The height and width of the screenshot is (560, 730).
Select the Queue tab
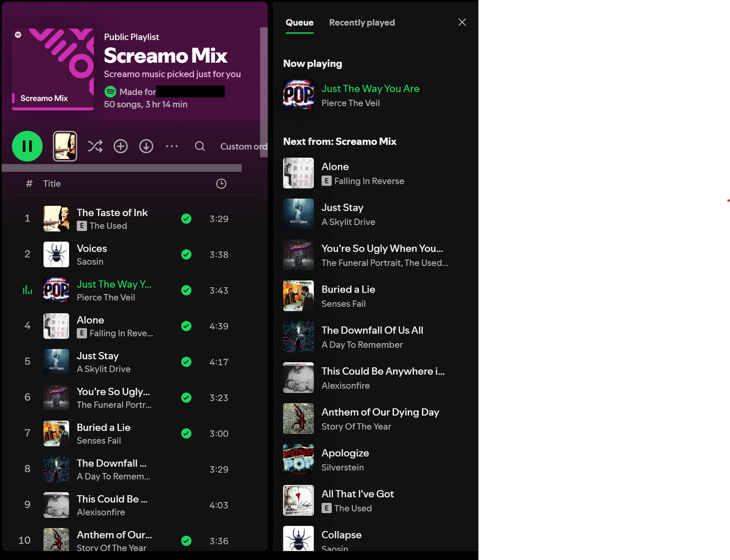point(299,23)
